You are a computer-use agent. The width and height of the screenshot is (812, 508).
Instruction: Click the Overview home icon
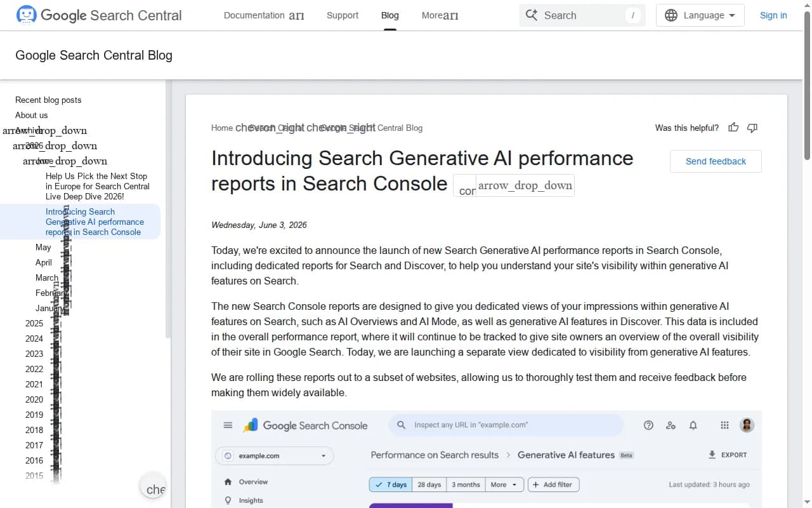(x=228, y=482)
